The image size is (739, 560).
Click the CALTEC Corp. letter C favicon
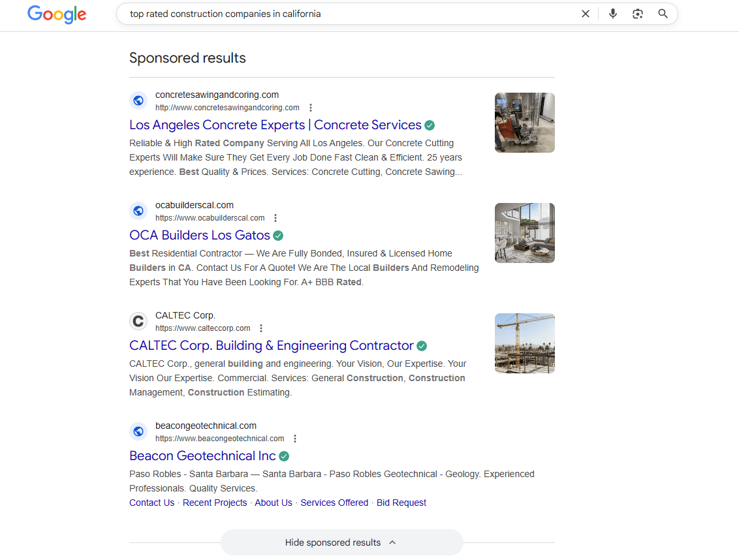[138, 320]
